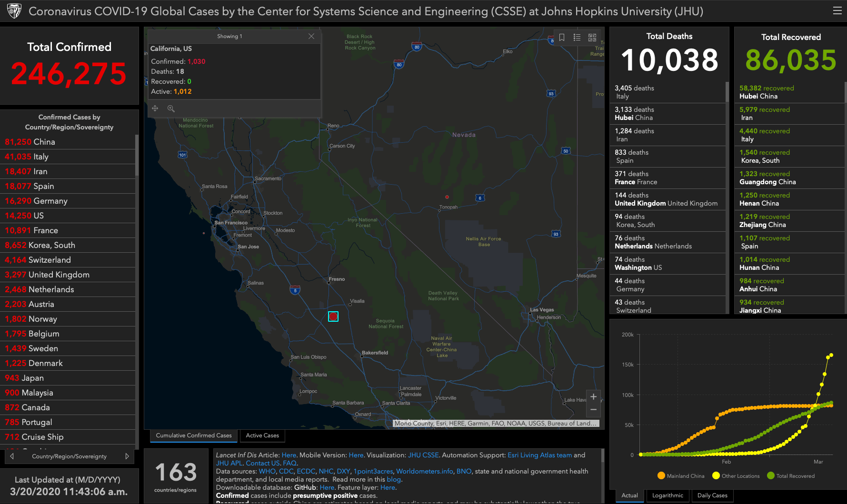Screen dimensions: 847x504
Task: Open the Esri Living Atlas team link
Action: 539,455
